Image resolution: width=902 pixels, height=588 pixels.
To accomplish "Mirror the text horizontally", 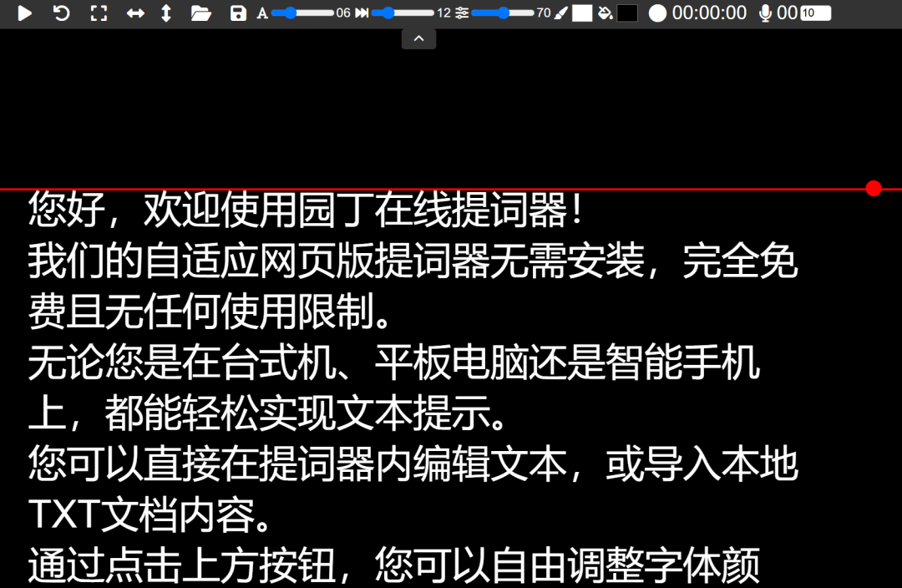I will coord(135,13).
